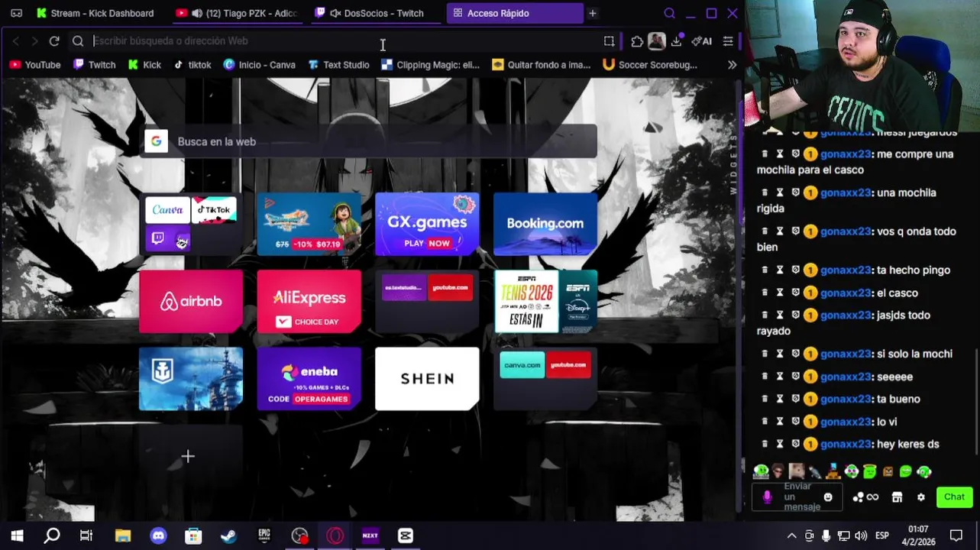Open Steam from the Windows taskbar

[228, 536]
